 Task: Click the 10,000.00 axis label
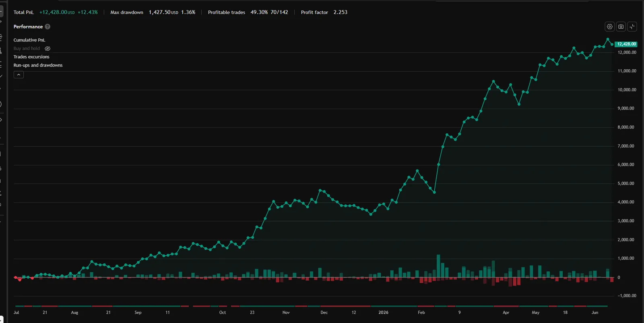(x=627, y=90)
